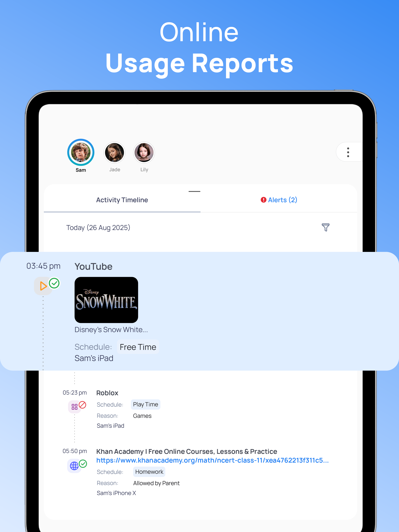Open the timeline filter funnel icon
This screenshot has height=532, width=399.
(x=325, y=227)
